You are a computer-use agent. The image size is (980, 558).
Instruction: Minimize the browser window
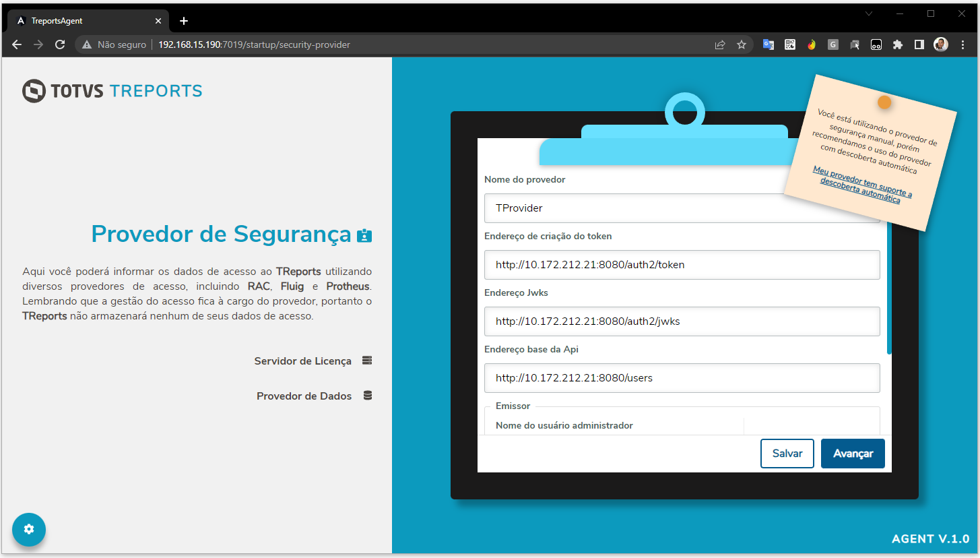pos(900,13)
